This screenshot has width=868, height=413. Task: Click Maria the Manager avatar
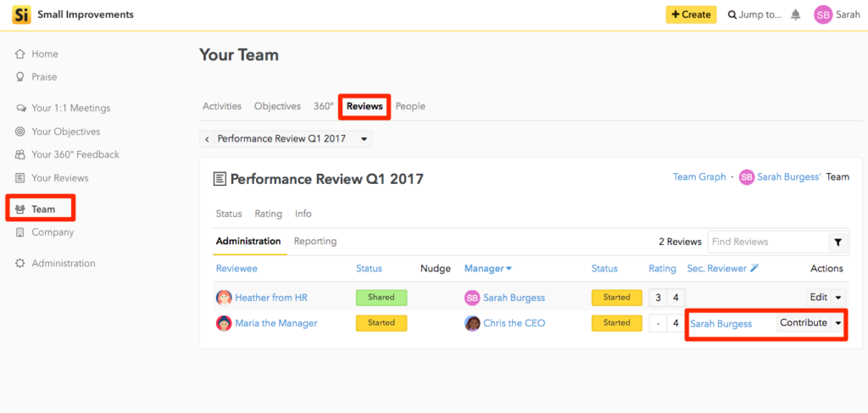coord(224,323)
